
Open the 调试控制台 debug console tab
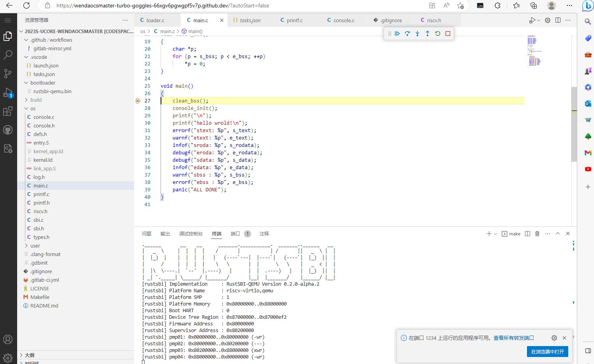click(191, 234)
